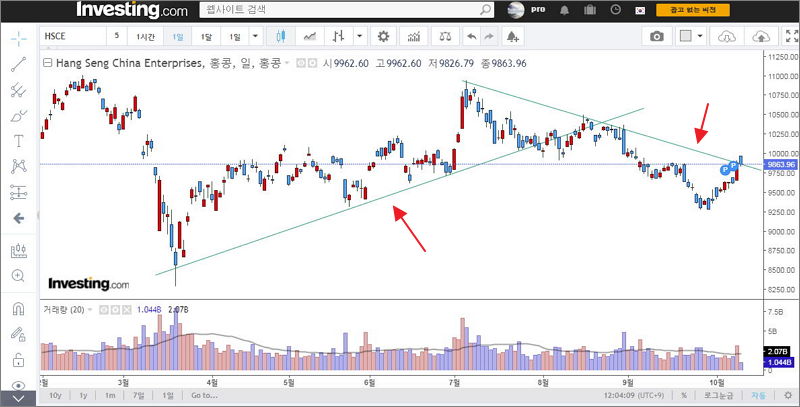Save chart layout to cloud

(x=761, y=36)
